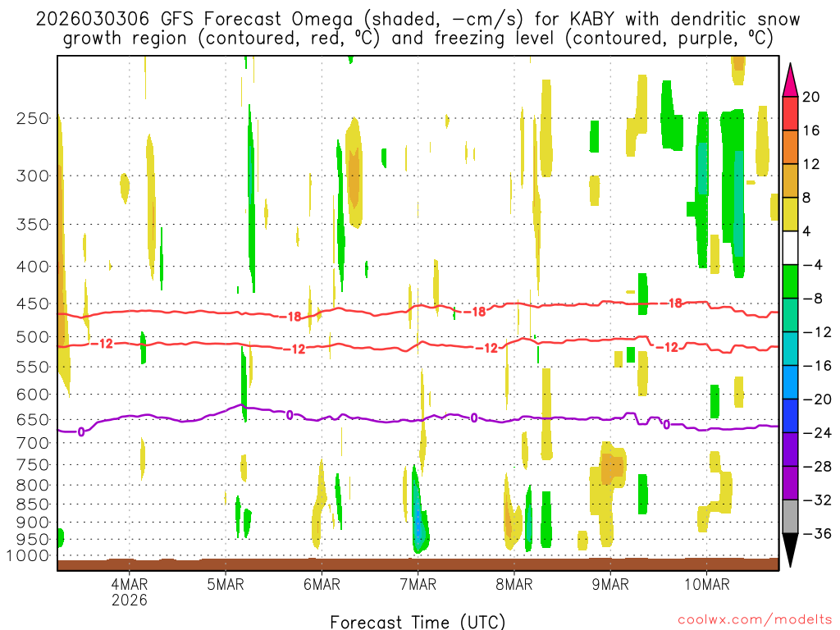The width and height of the screenshot is (840, 630).
Task: Select the colorbar tick label 8
Action: (806, 199)
